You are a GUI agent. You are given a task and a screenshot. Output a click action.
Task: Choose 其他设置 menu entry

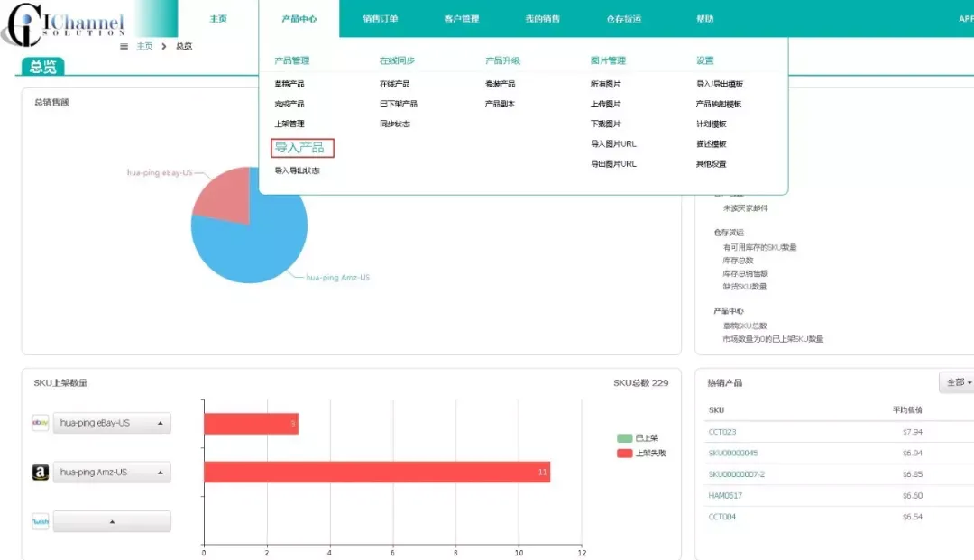(712, 163)
